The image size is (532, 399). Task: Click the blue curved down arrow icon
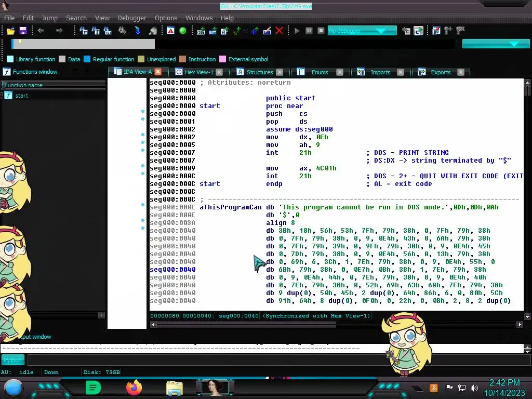pyautogui.click(x=137, y=31)
